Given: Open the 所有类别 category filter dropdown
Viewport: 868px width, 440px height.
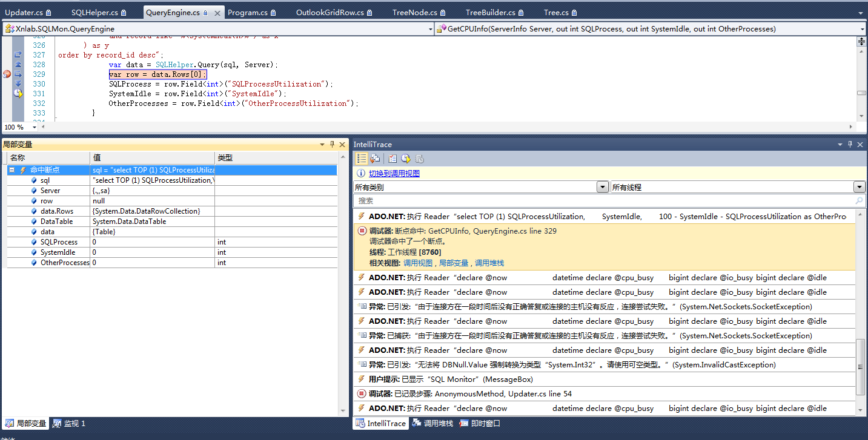Looking at the screenshot, I should [x=602, y=188].
